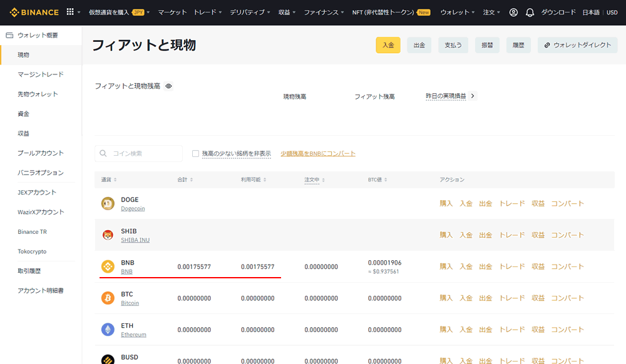This screenshot has width=626, height=364.
Task: Select 先物ウォレット in sidebar
Action: (x=38, y=94)
